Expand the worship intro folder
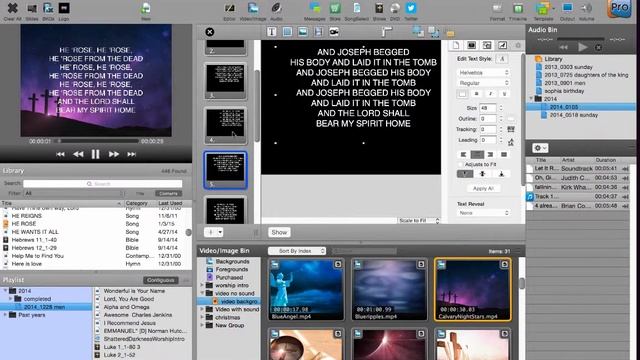This screenshot has width=640, height=360. 202,285
